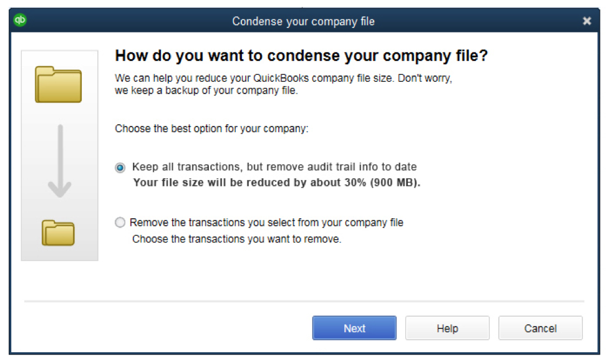608x364 pixels.
Task: Click the heading asking how to condense
Action: pyautogui.click(x=301, y=56)
